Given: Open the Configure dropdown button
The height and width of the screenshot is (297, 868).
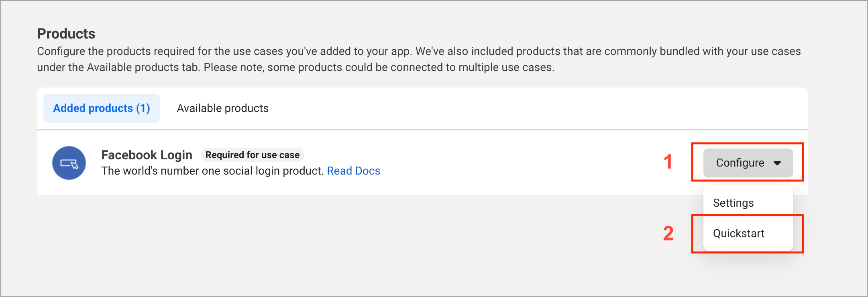Looking at the screenshot, I should pos(748,163).
